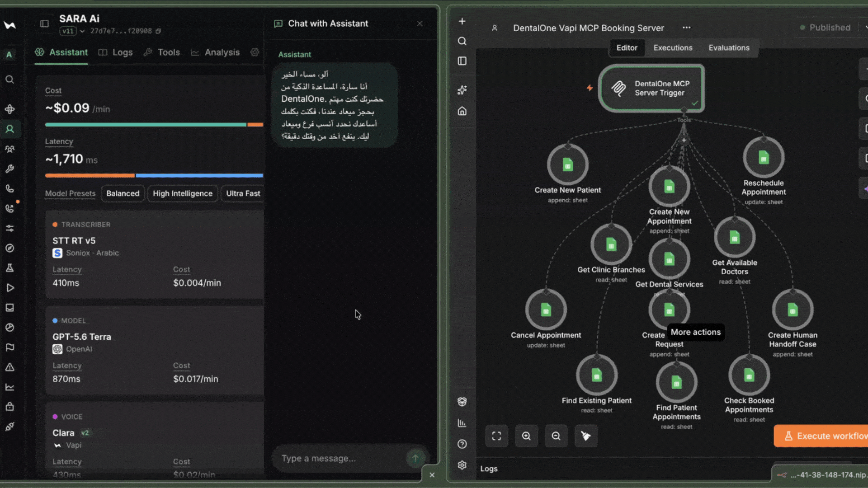Click the Execute workflow button
The image size is (868, 488).
821,436
